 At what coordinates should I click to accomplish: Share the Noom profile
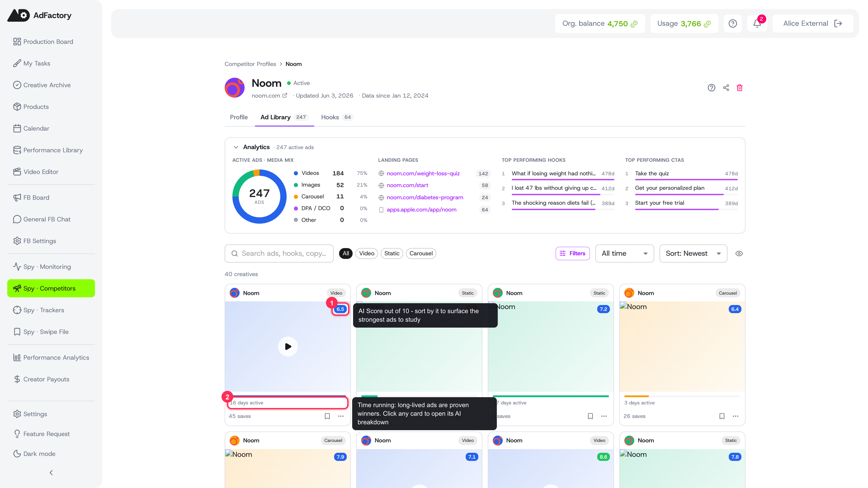[x=726, y=88]
